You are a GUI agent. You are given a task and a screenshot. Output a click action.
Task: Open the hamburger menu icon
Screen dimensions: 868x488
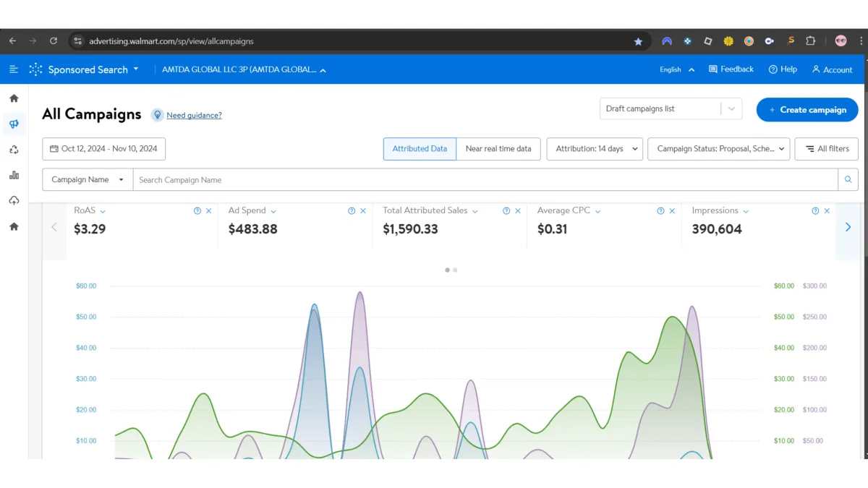click(14, 69)
